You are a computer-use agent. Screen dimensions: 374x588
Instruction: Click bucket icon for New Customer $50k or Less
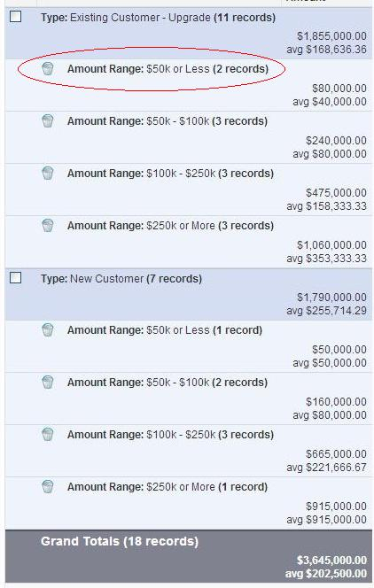(x=48, y=329)
